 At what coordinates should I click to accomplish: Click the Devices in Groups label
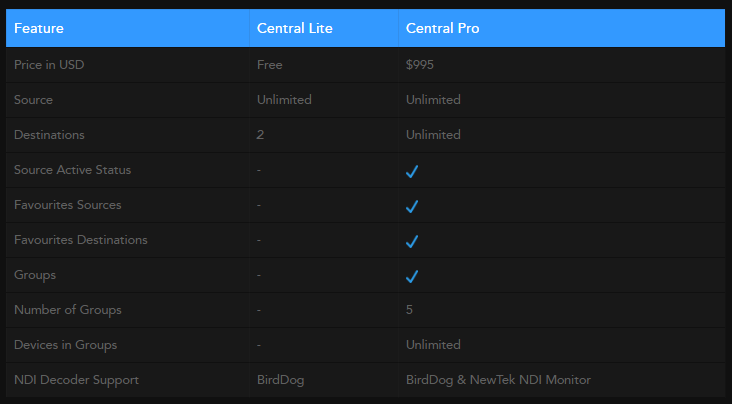coord(65,345)
